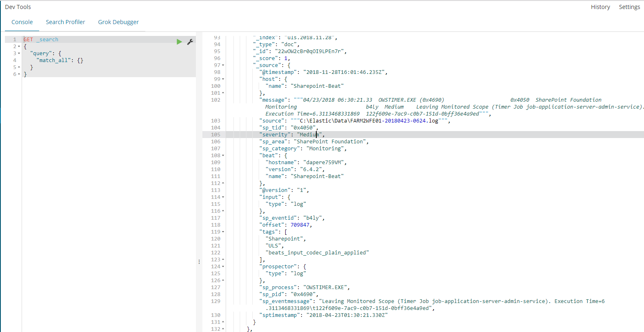The width and height of the screenshot is (644, 332).
Task: Collapse "_source" object at output line 97
Action: click(223, 65)
